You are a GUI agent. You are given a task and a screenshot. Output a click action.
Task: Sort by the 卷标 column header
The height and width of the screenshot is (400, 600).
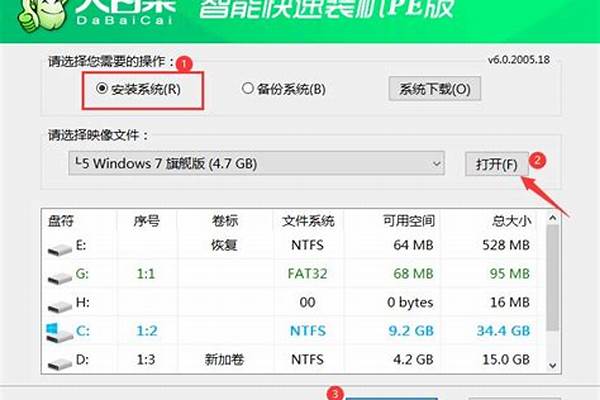225,221
